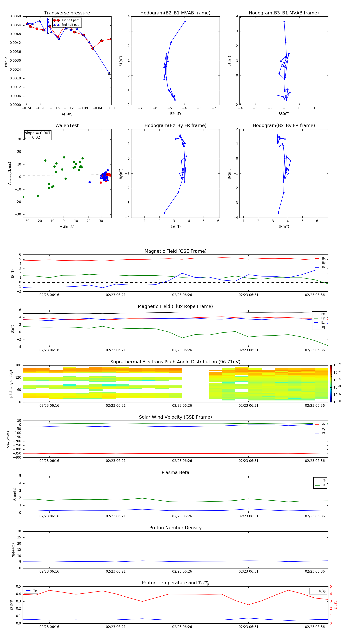Image resolution: width=351 pixels, height=644 pixels.
Task: Click '02/23 06:36' tick under Proton Number Density
Action: [x=315, y=571]
